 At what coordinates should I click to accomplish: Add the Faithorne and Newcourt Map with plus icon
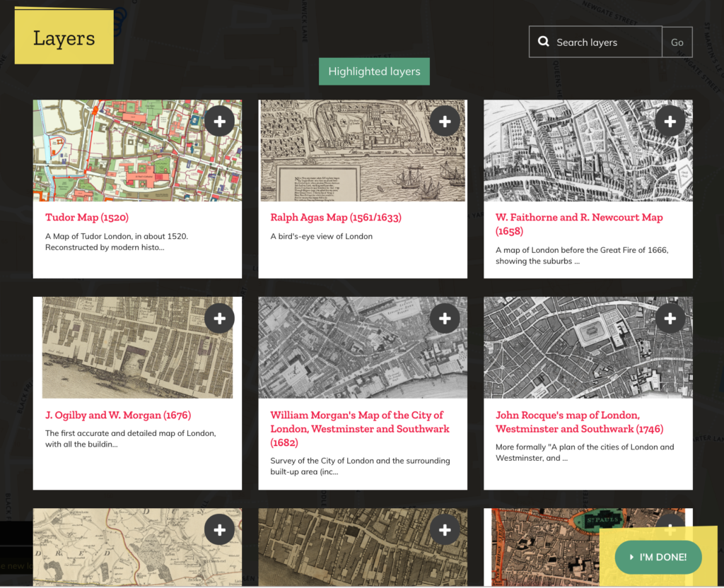coord(670,122)
